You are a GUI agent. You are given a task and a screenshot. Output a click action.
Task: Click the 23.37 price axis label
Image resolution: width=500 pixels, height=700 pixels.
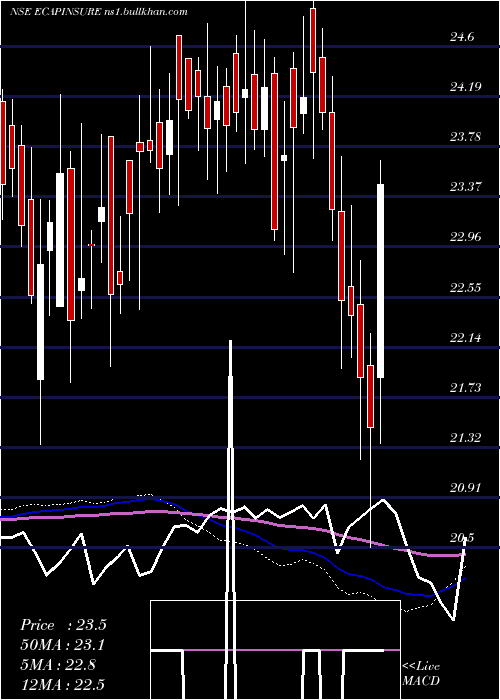tap(466, 187)
